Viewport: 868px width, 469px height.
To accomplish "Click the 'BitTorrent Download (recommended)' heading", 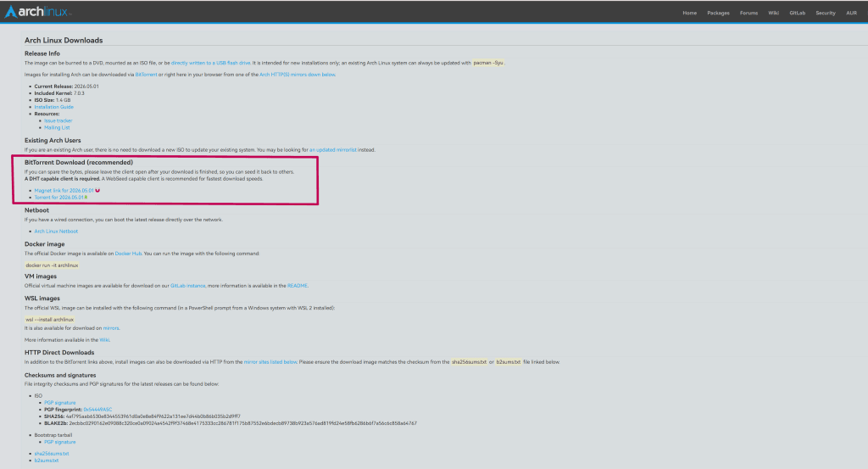I will coord(79,162).
